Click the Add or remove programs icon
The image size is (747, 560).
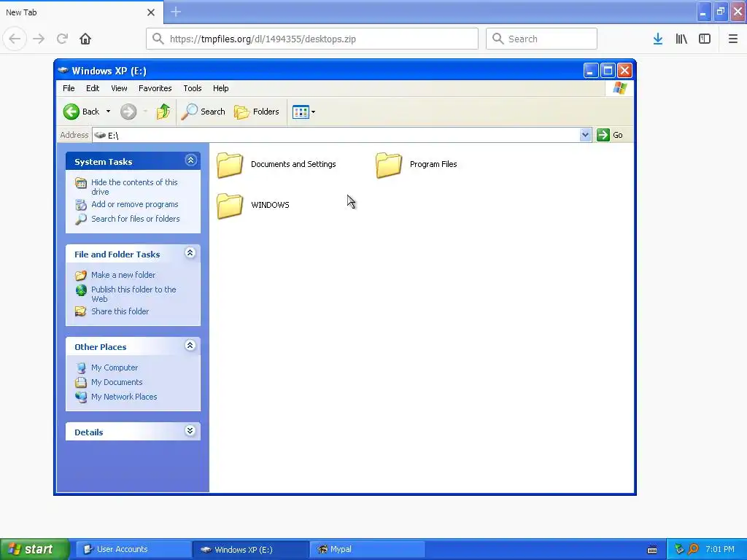click(81, 205)
